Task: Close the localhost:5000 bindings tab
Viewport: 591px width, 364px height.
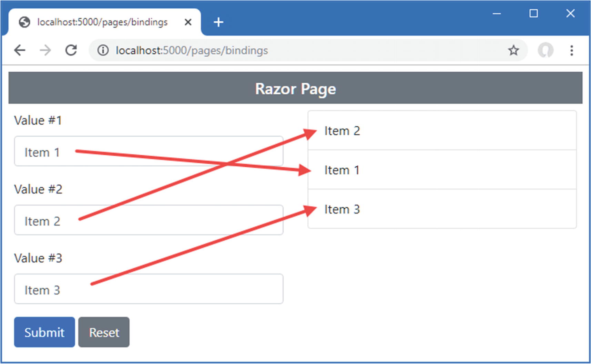Action: pos(188,22)
